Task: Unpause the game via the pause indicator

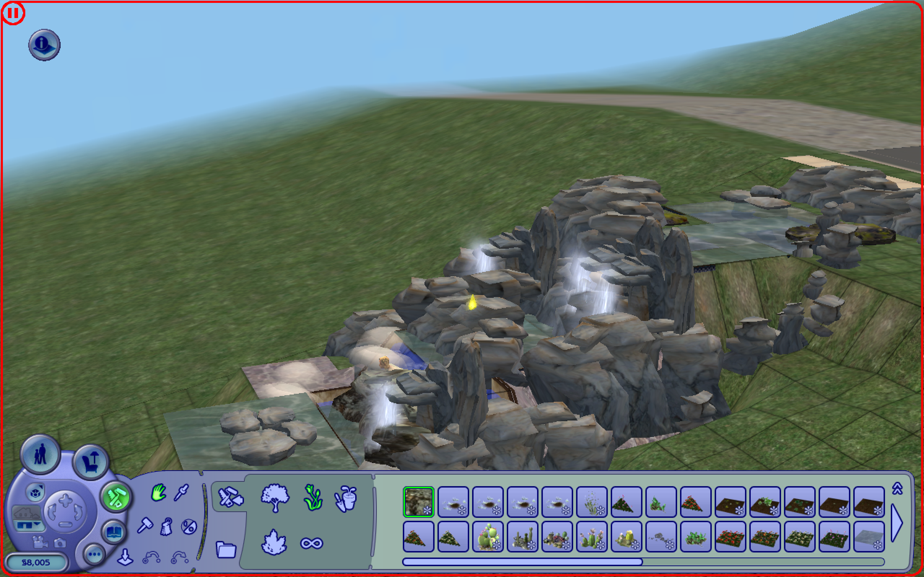Action: [14, 13]
